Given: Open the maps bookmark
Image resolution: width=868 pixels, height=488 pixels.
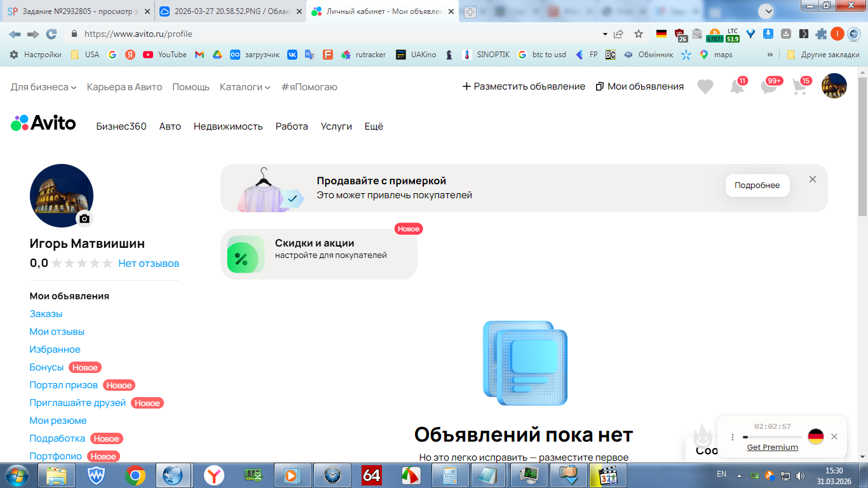Looking at the screenshot, I should coord(716,55).
